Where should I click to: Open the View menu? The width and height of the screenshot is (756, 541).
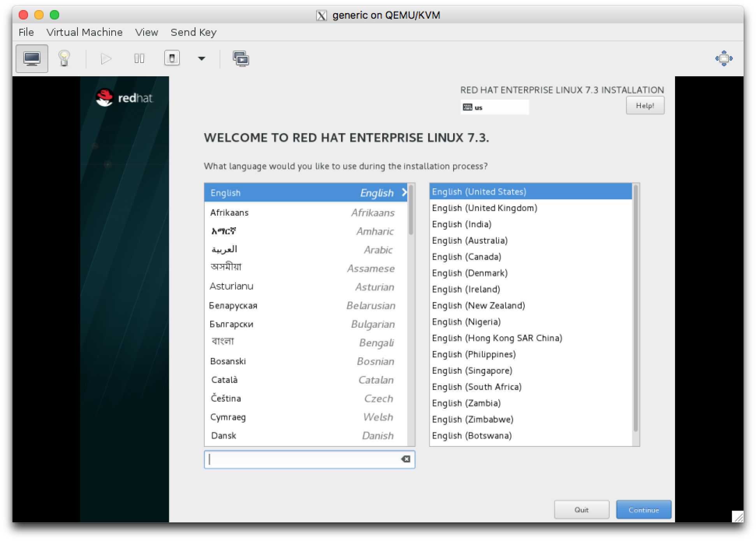pos(147,32)
